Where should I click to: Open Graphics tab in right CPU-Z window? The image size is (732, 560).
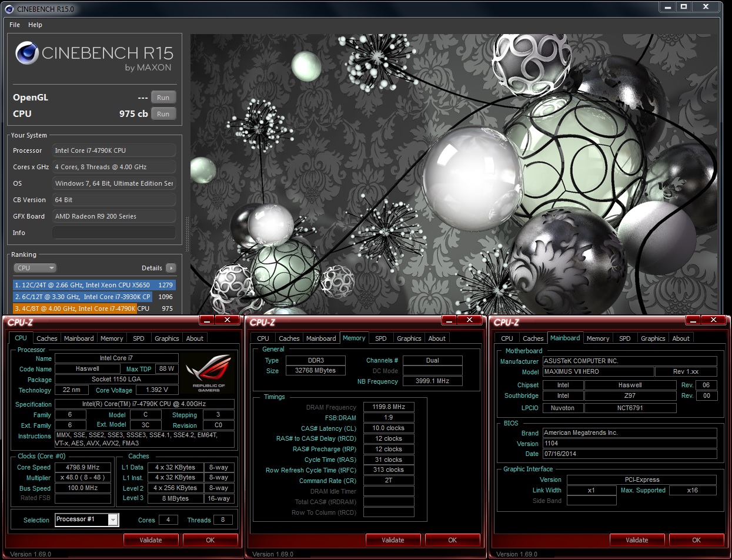click(653, 338)
